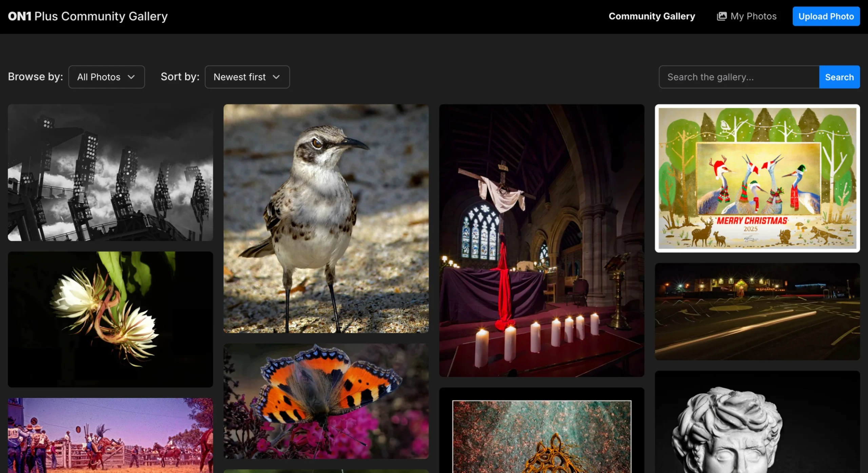This screenshot has height=473, width=868.
Task: Click the ON1 Plus Community Gallery logo
Action: click(88, 16)
